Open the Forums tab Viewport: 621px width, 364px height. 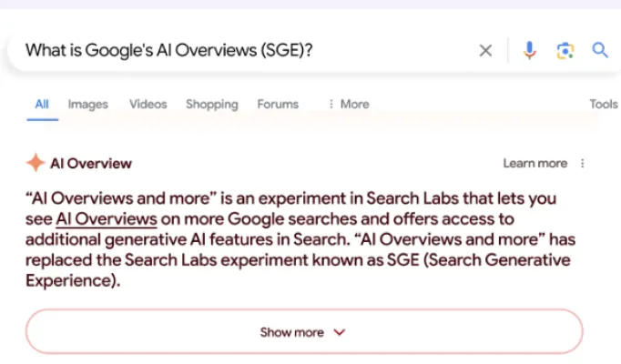point(278,104)
